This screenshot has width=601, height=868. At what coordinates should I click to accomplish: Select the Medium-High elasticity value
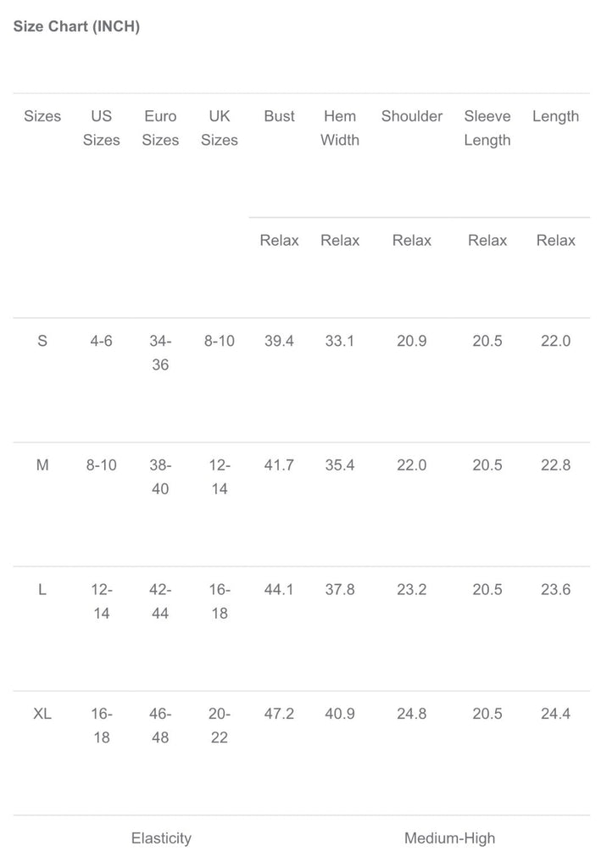(x=449, y=838)
